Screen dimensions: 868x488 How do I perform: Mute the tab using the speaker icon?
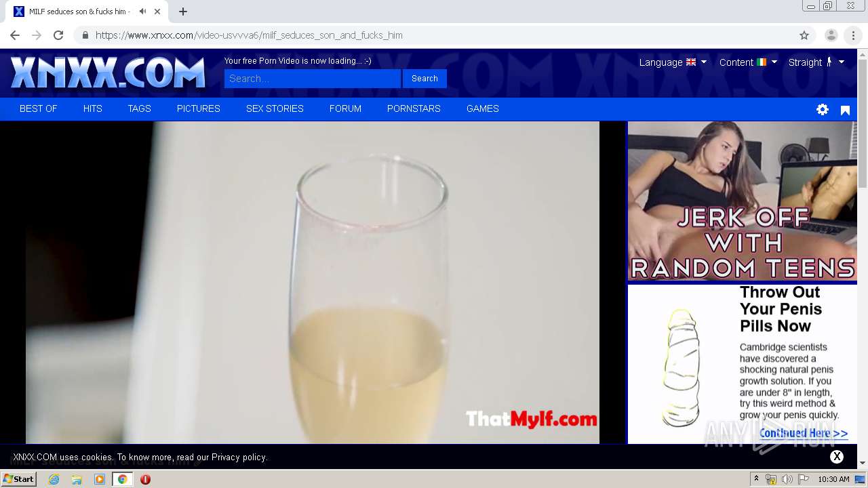coord(142,12)
